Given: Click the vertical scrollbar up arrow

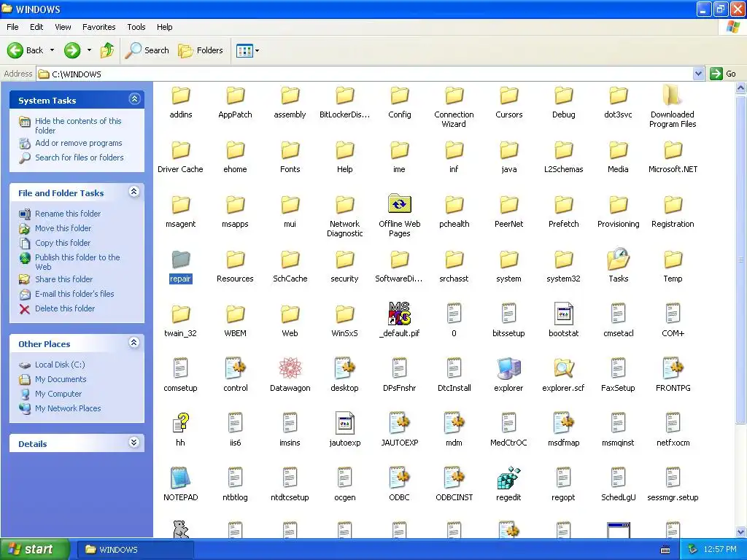Looking at the screenshot, I should (x=740, y=87).
